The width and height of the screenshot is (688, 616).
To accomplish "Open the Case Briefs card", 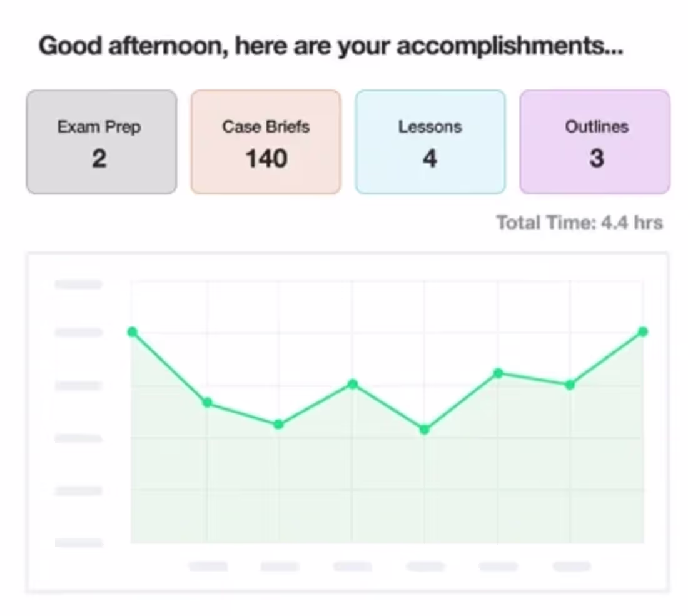I will tap(266, 142).
